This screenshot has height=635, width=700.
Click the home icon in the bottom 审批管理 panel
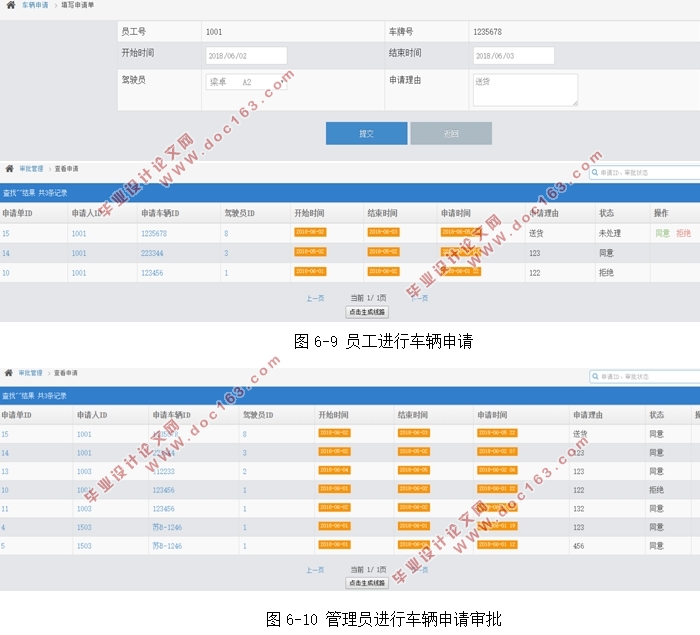click(x=8, y=372)
